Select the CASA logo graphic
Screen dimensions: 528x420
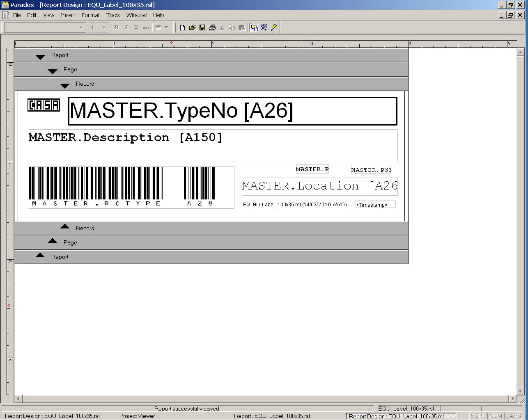44,105
